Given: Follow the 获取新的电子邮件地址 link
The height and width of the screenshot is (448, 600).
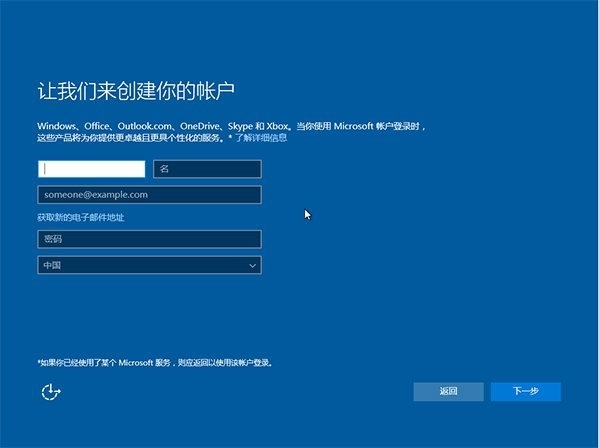Looking at the screenshot, I should click(x=81, y=217).
